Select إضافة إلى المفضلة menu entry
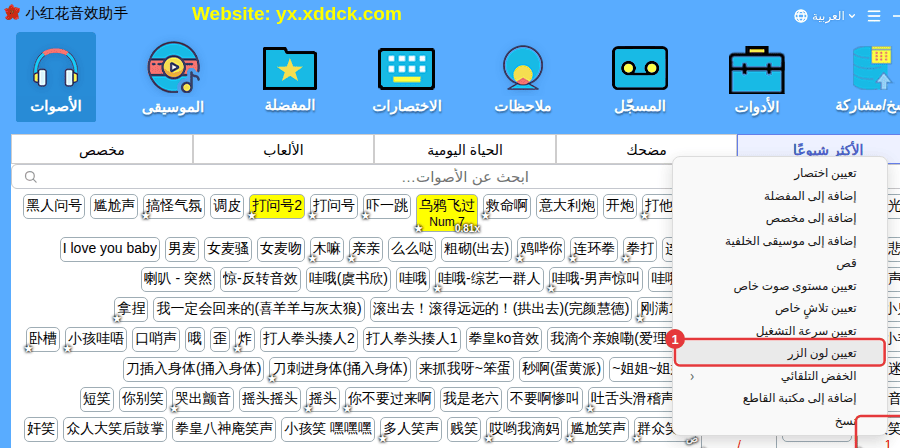This screenshot has height=448, width=900. 779,196
